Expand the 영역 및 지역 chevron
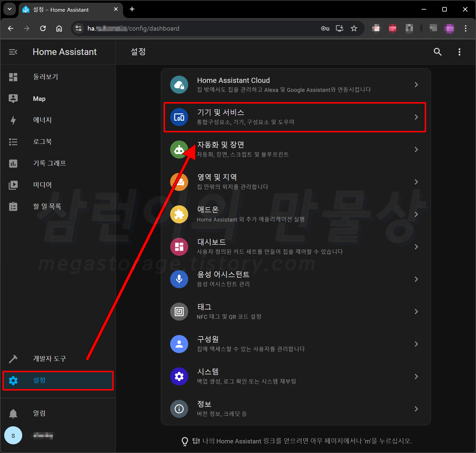Viewport: 476px width, 453px height. (x=416, y=182)
